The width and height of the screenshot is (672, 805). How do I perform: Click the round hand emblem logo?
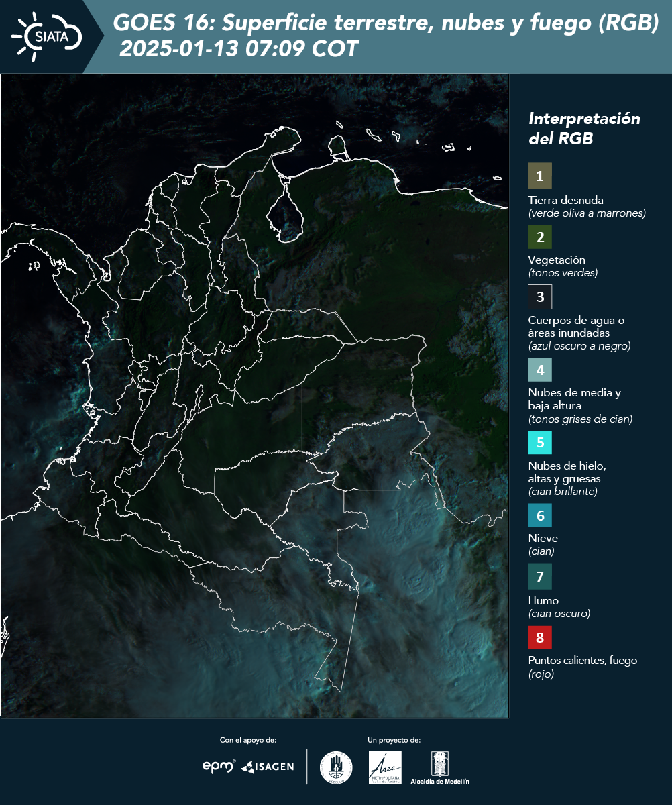[336, 767]
